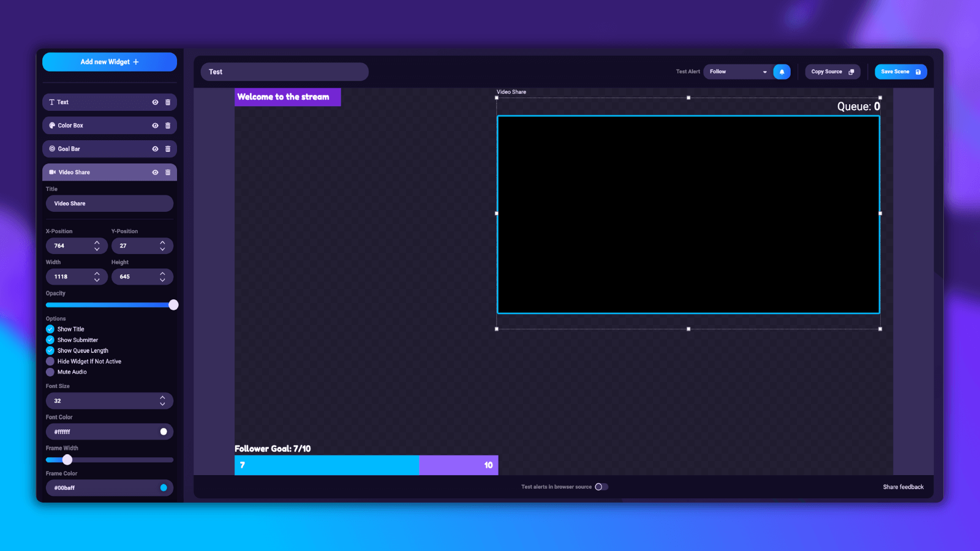This screenshot has width=980, height=551.
Task: Delete the Goal Bar widget
Action: [168, 149]
